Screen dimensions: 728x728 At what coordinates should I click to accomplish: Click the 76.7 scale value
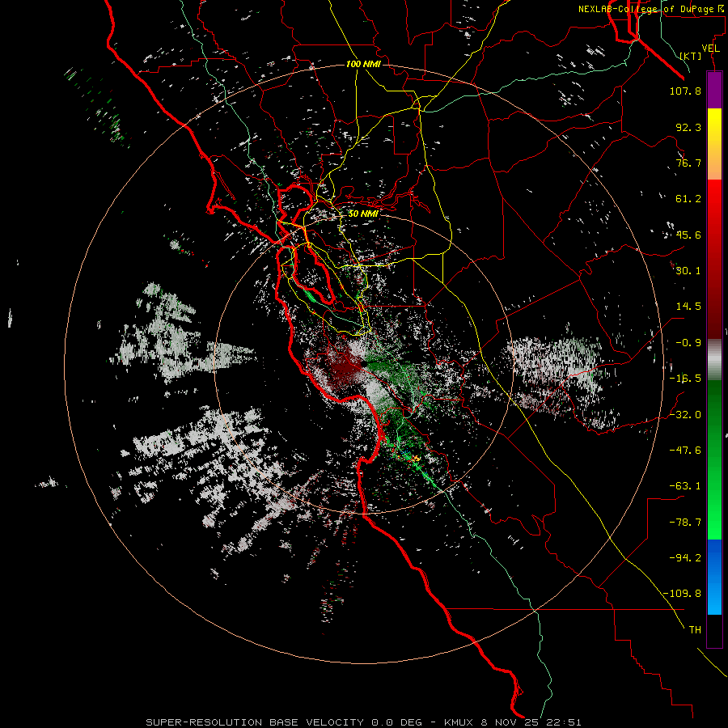(688, 163)
